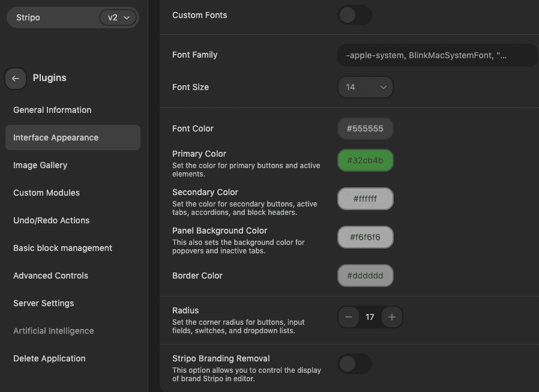Open General Information settings
Screen dimensions: 539x392
coord(52,110)
